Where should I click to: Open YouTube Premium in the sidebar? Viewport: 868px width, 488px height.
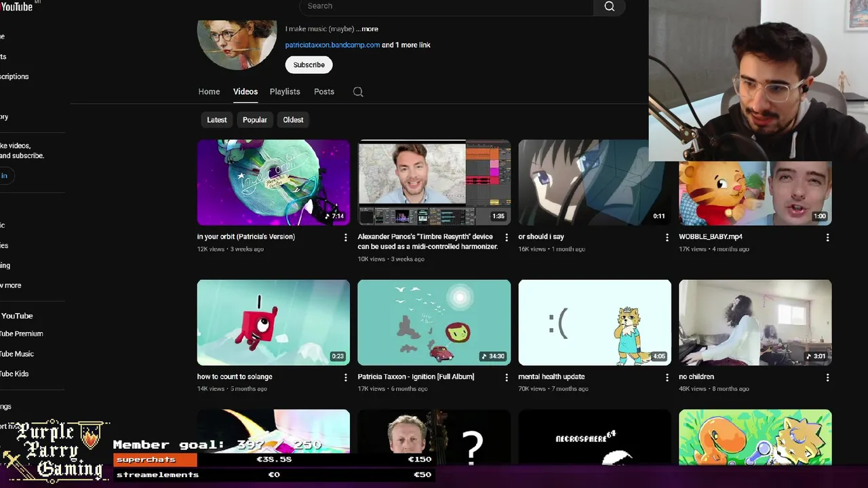coord(22,333)
